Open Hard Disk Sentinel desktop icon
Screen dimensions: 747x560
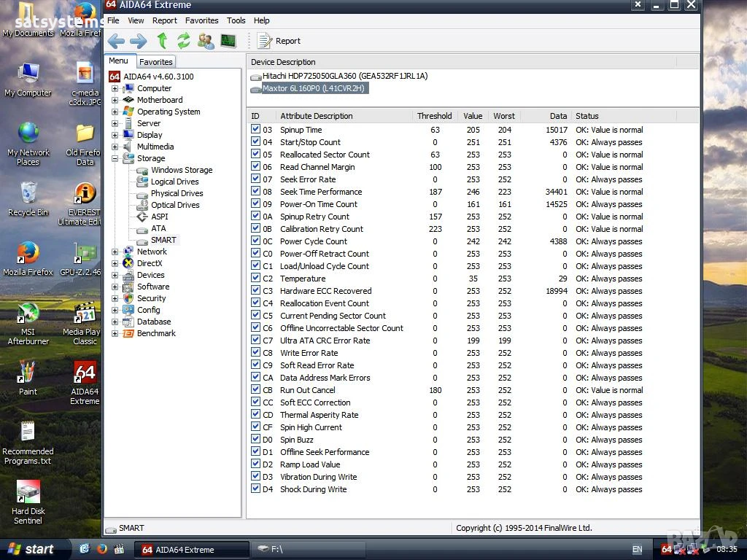point(28,502)
